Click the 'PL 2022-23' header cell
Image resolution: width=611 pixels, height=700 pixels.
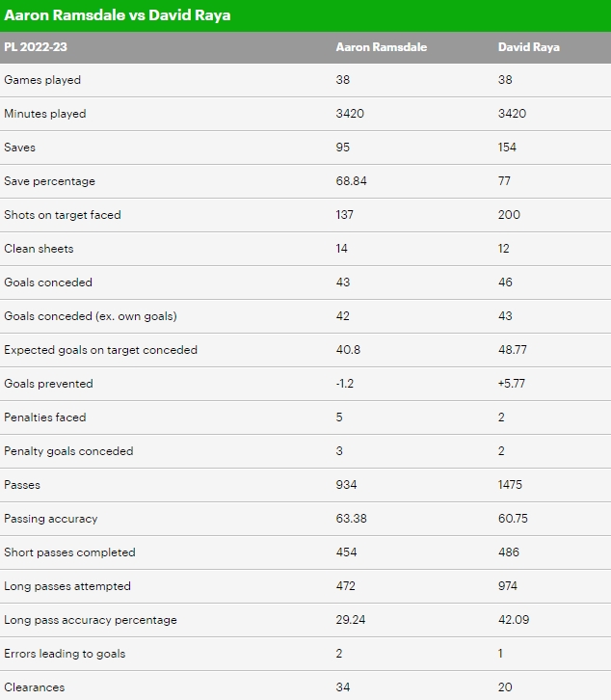[37, 46]
